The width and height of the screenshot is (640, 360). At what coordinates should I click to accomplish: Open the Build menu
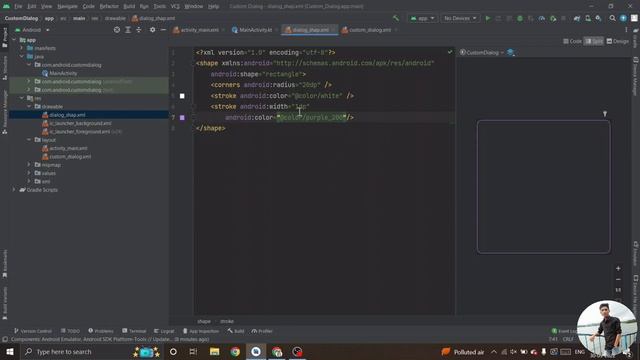pos(129,7)
